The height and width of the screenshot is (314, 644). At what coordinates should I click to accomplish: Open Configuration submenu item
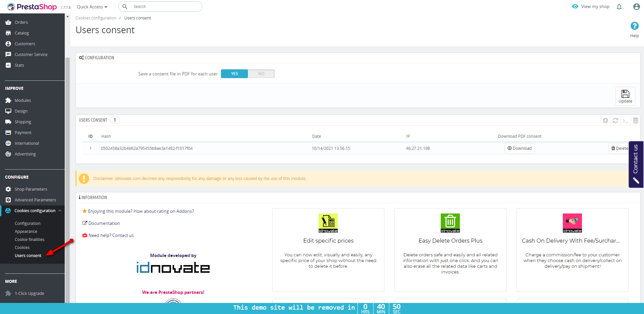[28, 224]
